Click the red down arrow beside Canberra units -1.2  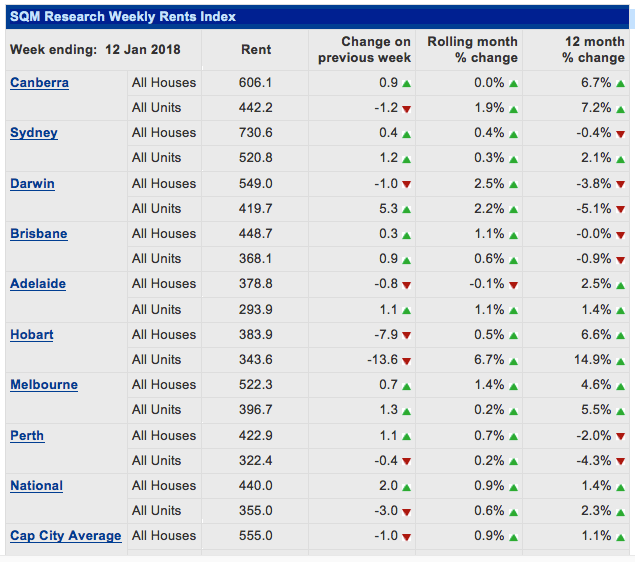tap(407, 109)
